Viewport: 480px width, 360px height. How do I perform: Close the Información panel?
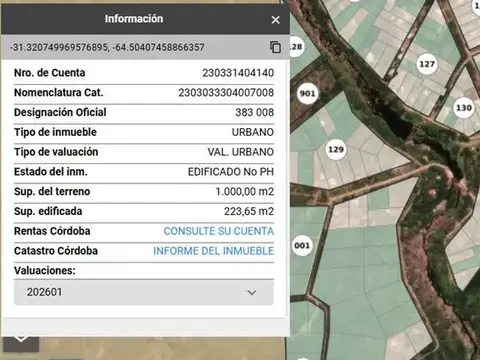[275, 20]
